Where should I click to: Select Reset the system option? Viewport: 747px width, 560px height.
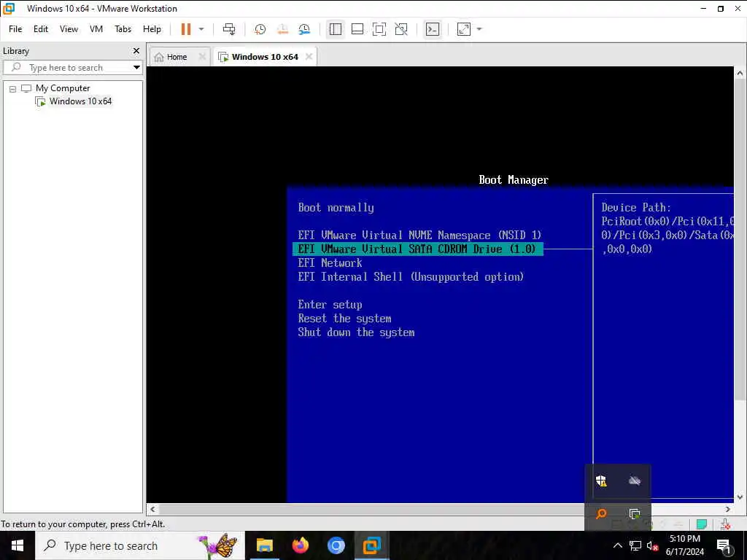pos(344,319)
